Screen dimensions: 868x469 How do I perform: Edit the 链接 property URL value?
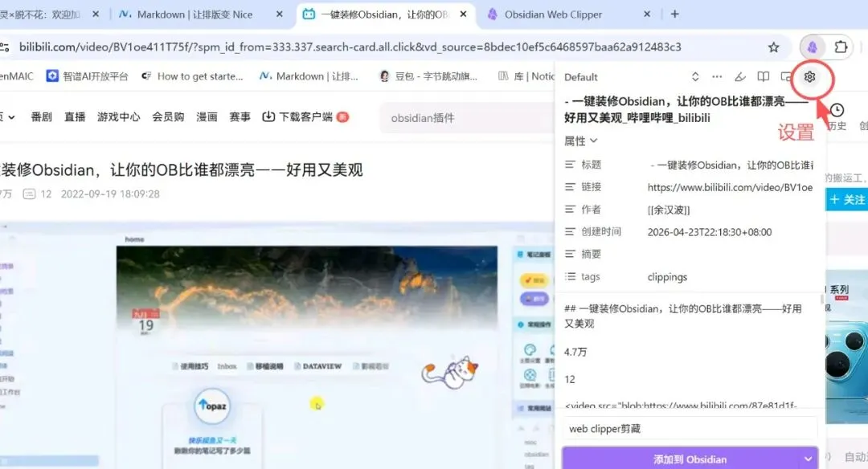pyautogui.click(x=731, y=187)
